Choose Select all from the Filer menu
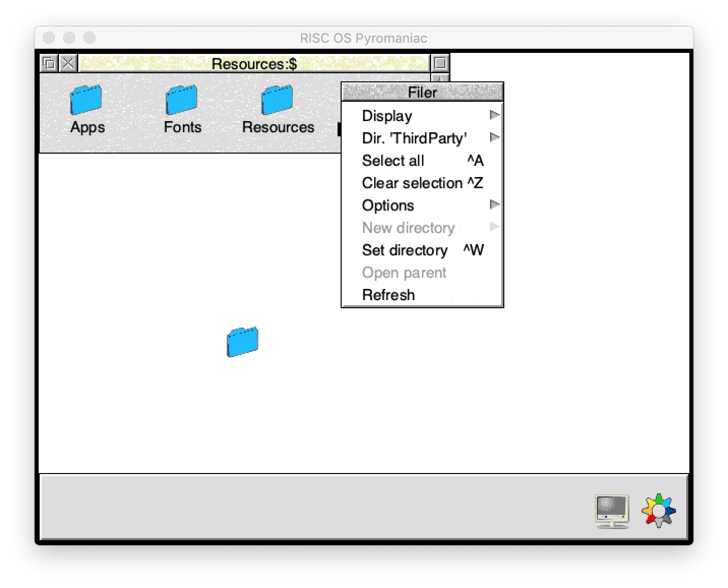 (392, 161)
